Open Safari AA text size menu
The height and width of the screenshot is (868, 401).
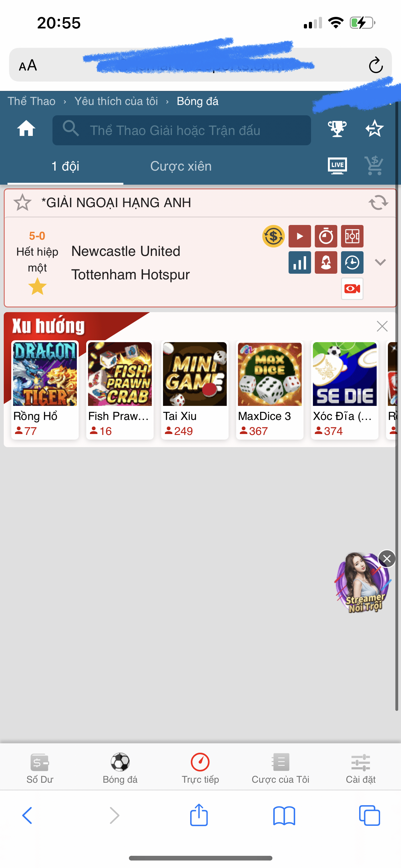coord(28,65)
